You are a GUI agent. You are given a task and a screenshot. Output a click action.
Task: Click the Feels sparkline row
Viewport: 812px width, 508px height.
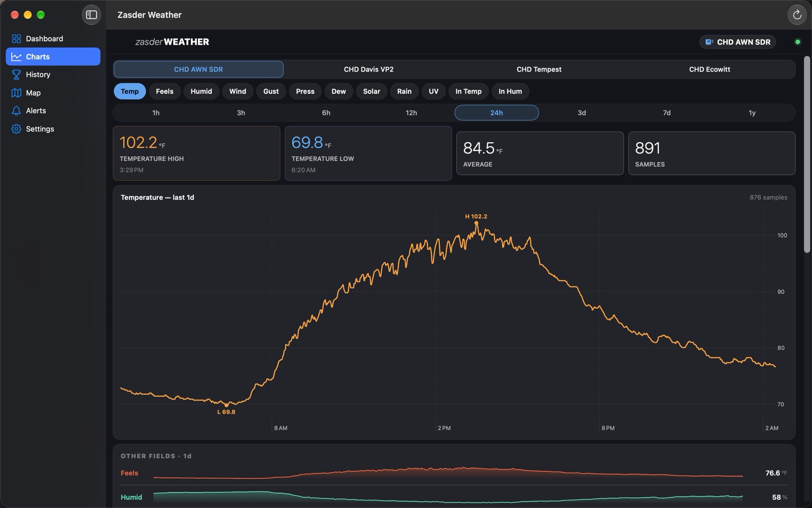click(454, 473)
